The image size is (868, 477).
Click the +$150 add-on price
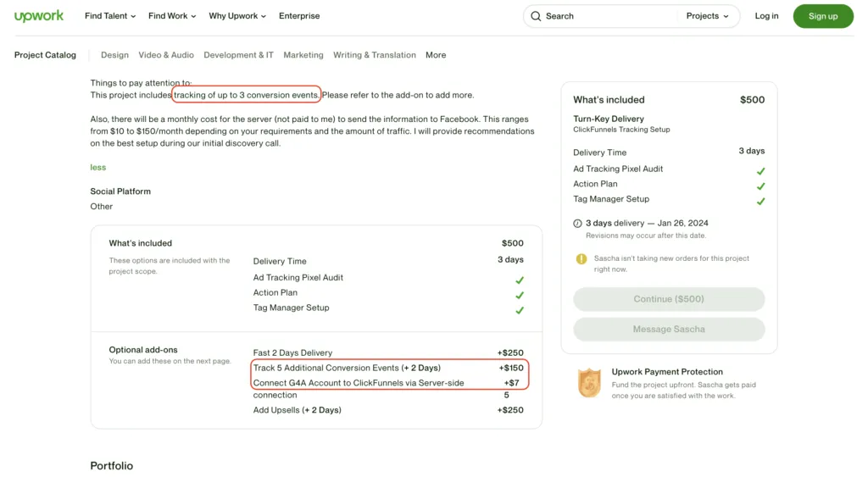coord(510,368)
